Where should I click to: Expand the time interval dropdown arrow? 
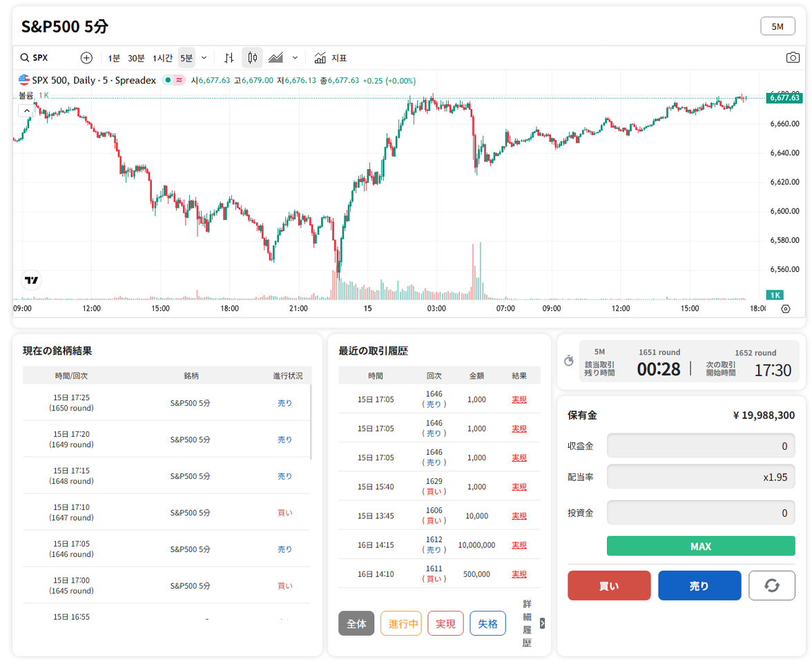[x=204, y=58]
